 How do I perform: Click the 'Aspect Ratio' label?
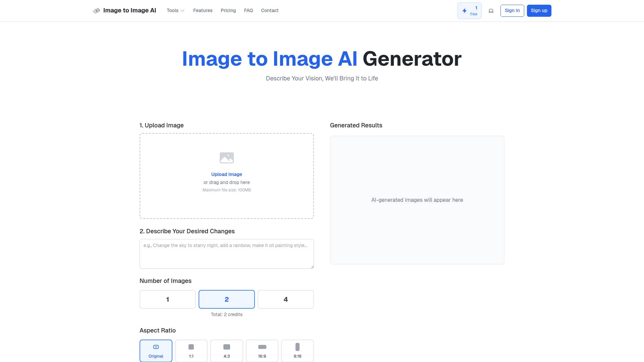pyautogui.click(x=158, y=330)
